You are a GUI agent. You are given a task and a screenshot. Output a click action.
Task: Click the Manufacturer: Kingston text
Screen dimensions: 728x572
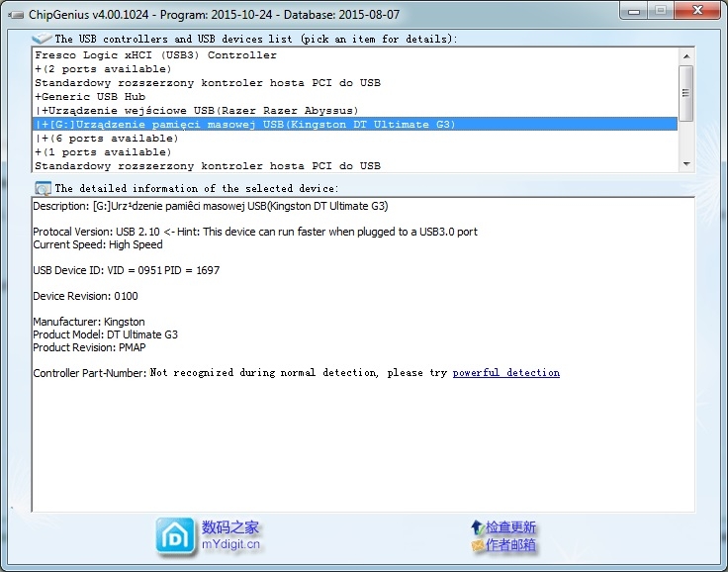click(89, 322)
